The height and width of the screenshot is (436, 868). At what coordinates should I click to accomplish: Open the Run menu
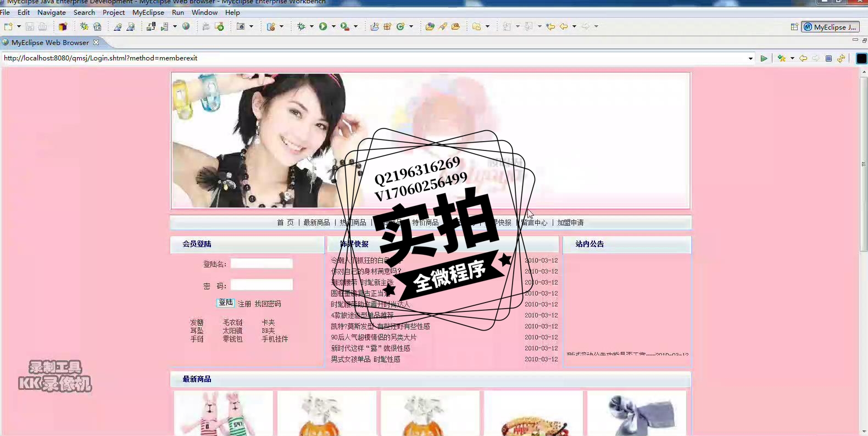coord(178,12)
